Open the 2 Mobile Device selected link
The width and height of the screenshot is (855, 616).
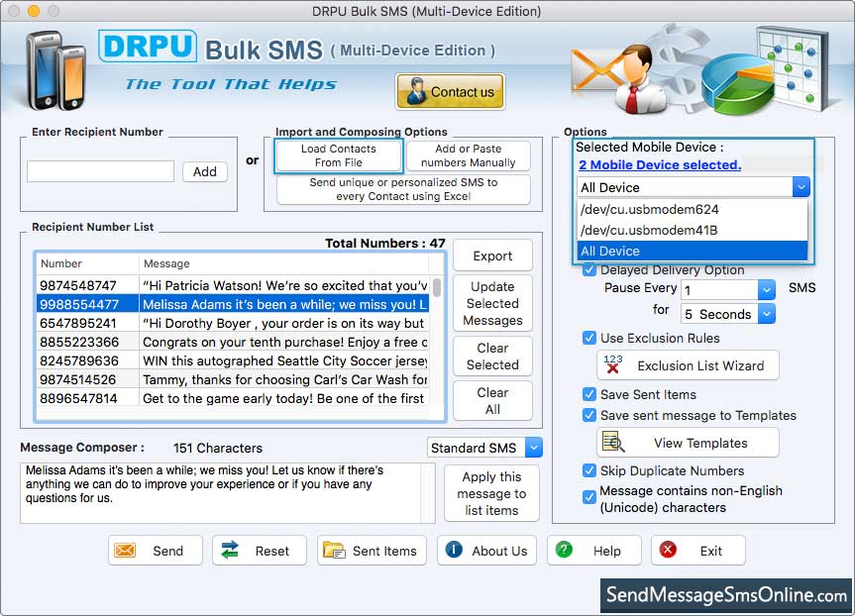[660, 164]
